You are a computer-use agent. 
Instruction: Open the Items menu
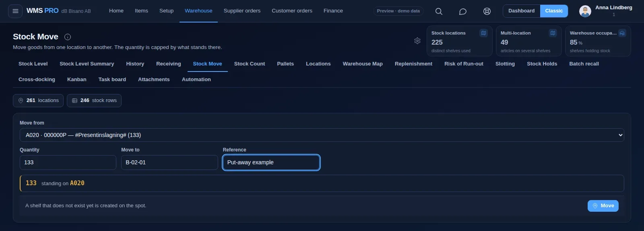(x=141, y=11)
